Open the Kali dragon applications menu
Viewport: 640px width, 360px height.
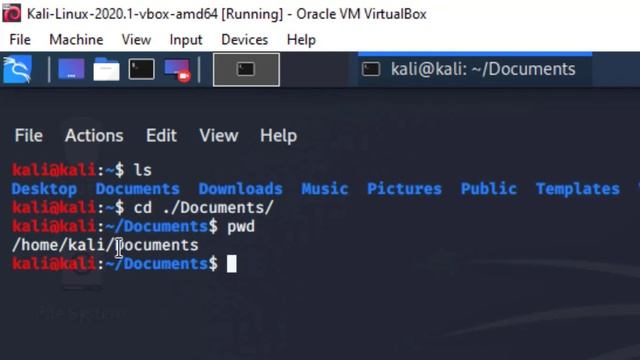(17, 69)
